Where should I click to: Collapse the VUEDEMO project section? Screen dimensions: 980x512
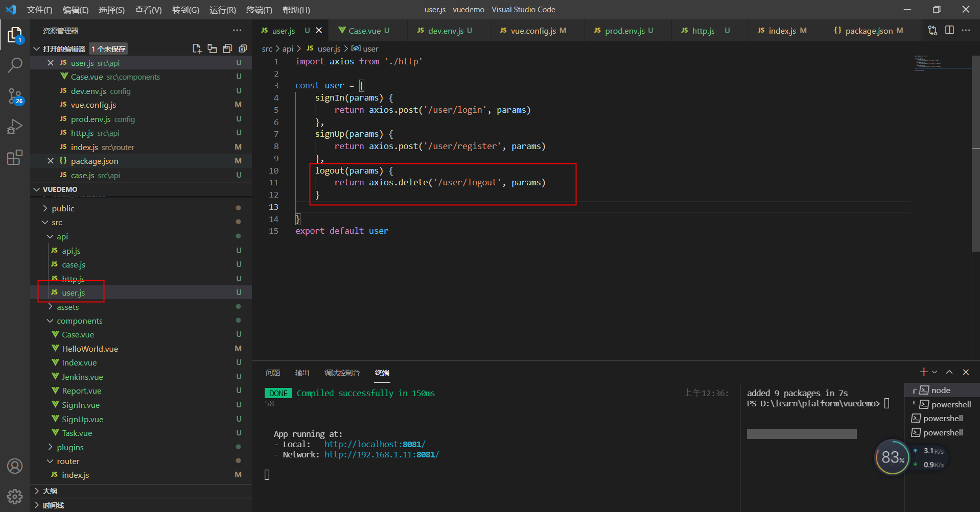(x=37, y=189)
